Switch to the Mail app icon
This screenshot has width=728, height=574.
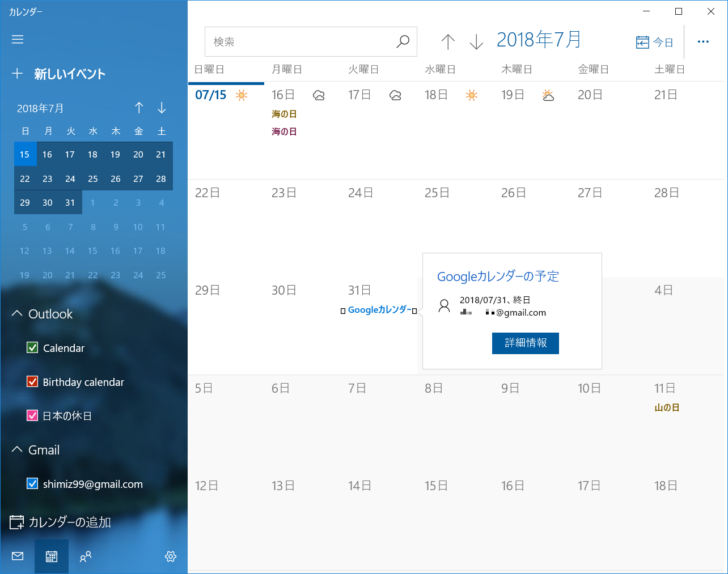tap(16, 556)
